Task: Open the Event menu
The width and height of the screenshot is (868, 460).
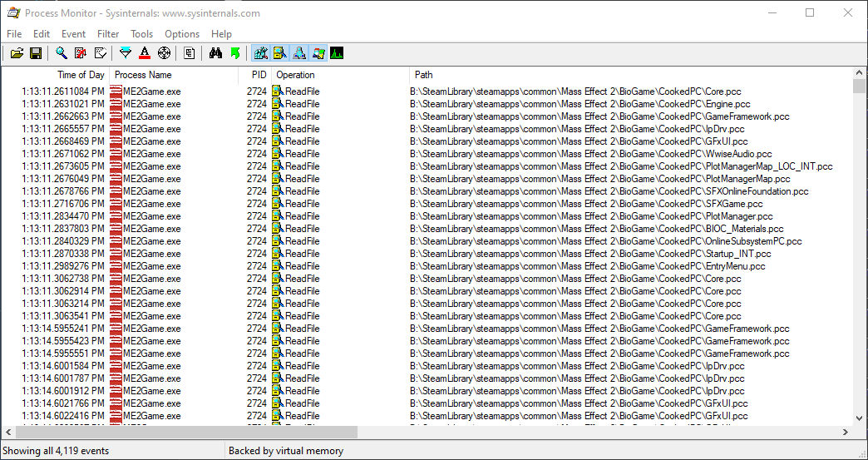Action: pos(74,34)
